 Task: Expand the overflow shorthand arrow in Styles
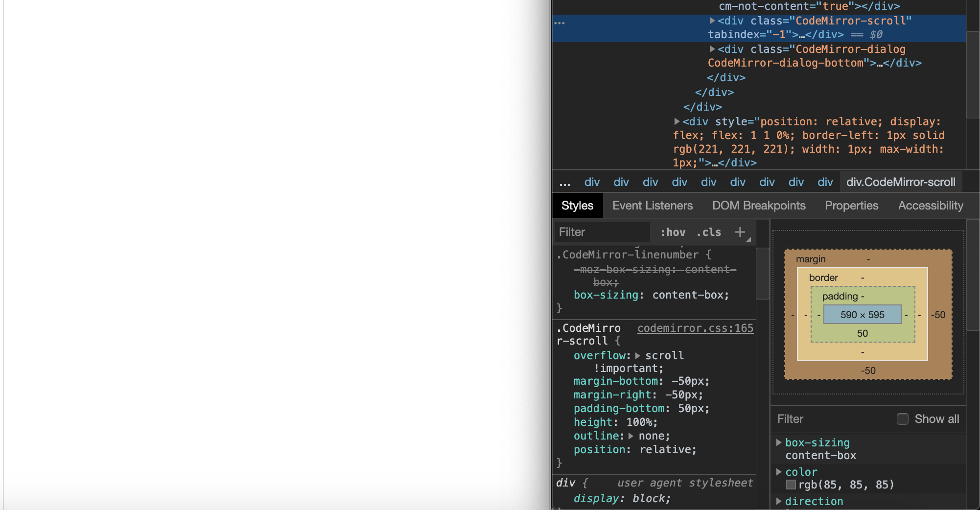(x=638, y=355)
